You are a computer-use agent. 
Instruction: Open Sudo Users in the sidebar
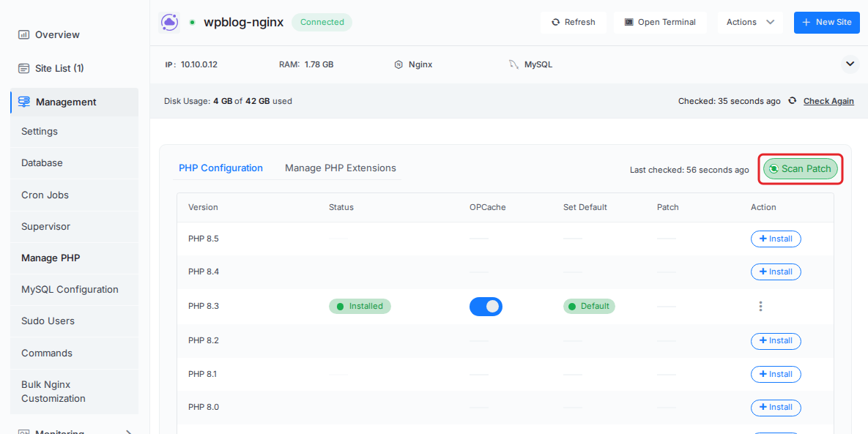(74, 321)
